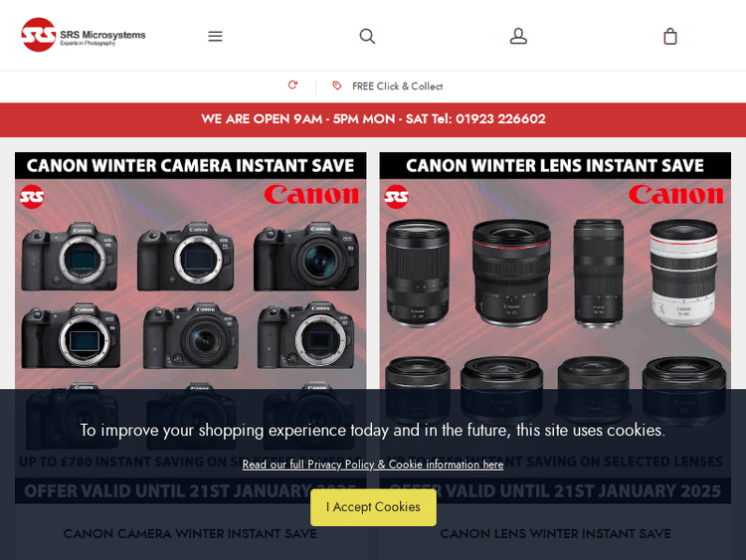Image resolution: width=746 pixels, height=560 pixels.
Task: Click the red refresh arrow icon
Action: coord(292,85)
